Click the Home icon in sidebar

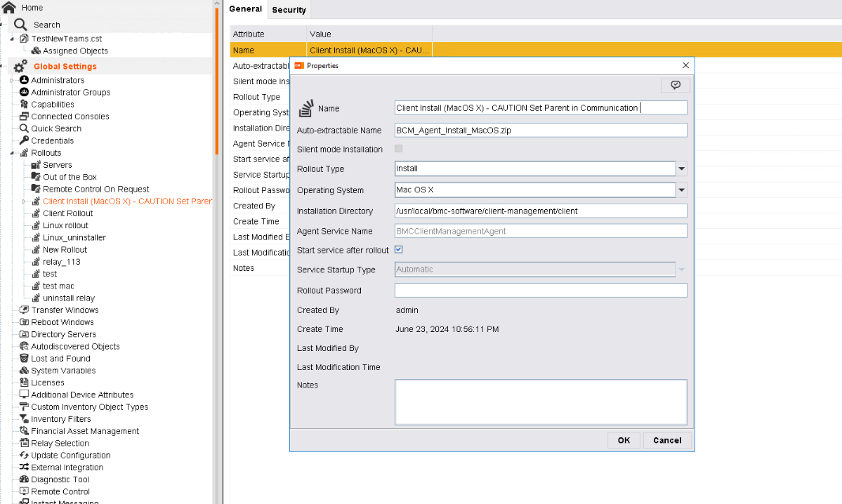coord(9,7)
